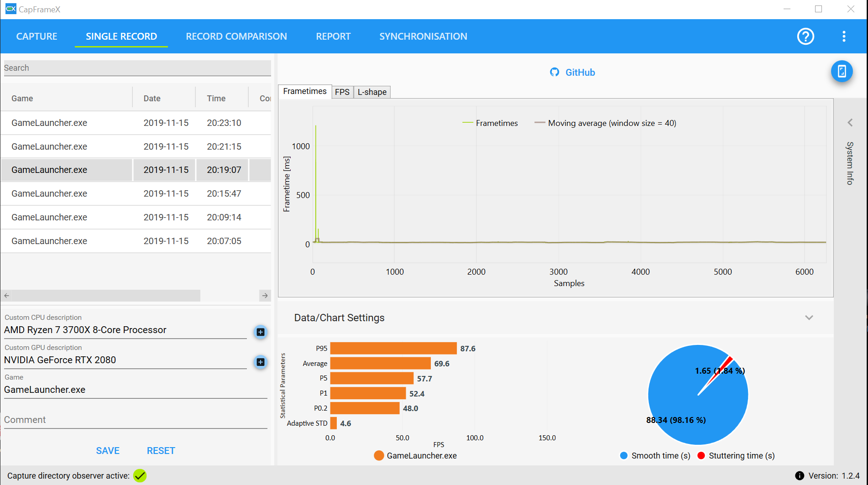Toggle Moving average legend series
This screenshot has width=868, height=485.
tap(606, 123)
